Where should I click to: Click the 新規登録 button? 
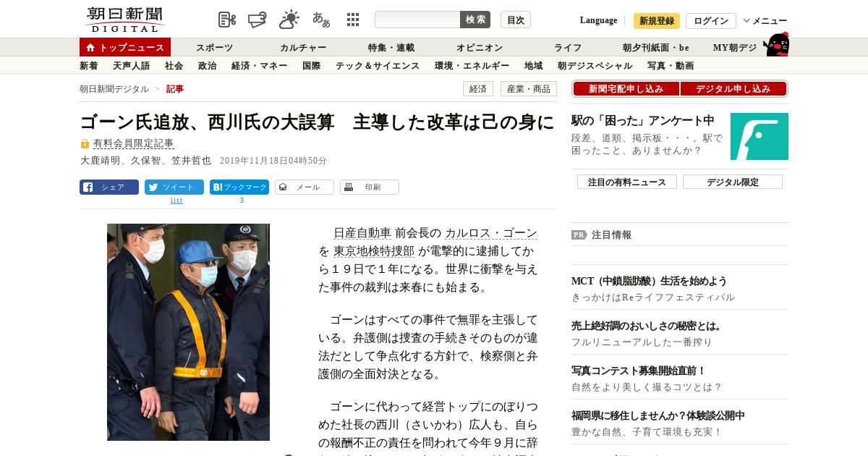pyautogui.click(x=657, y=21)
